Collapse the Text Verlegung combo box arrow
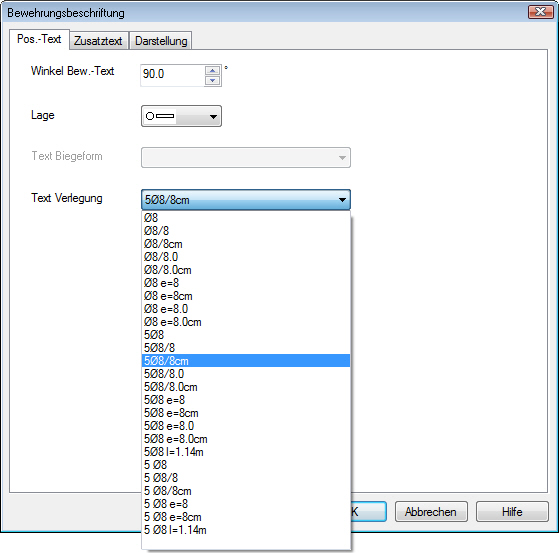Image resolution: width=559 pixels, height=553 pixels. (342, 200)
